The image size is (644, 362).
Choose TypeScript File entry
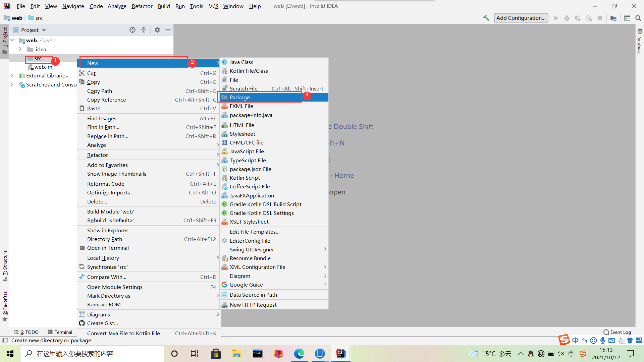pos(274,160)
